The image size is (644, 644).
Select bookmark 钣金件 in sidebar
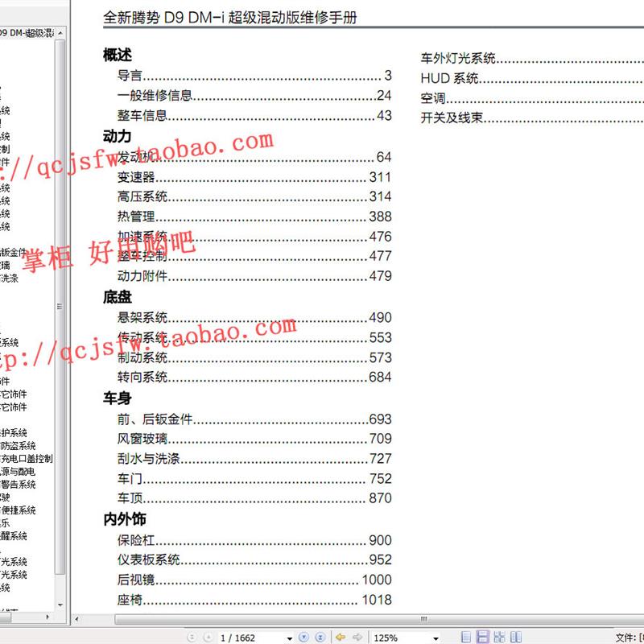13,252
